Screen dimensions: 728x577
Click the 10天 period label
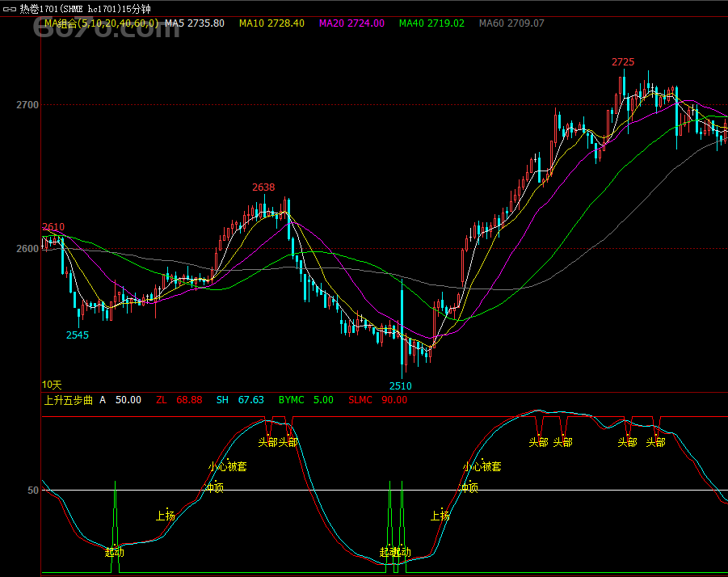tap(52, 384)
